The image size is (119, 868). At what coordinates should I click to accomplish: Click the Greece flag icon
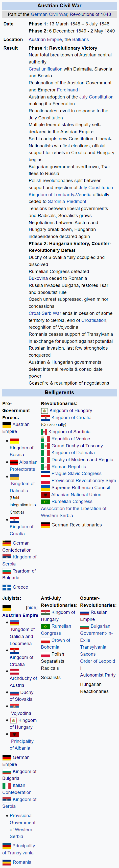click(x=7, y=587)
